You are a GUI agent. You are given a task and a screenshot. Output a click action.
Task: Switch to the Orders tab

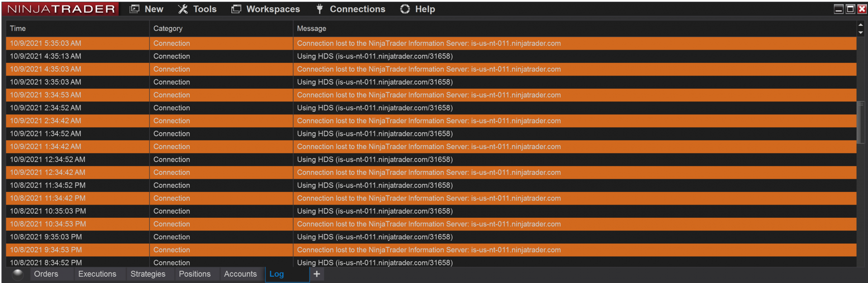tap(46, 274)
